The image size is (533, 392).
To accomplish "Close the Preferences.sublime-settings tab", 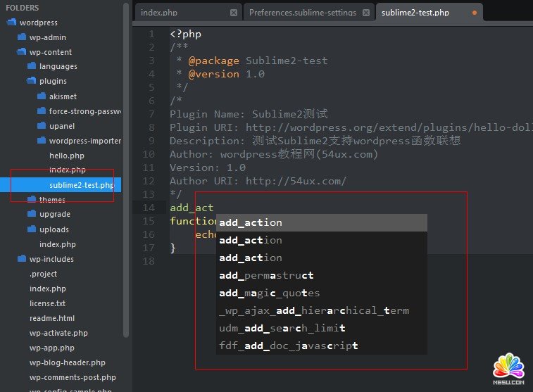I will (367, 13).
